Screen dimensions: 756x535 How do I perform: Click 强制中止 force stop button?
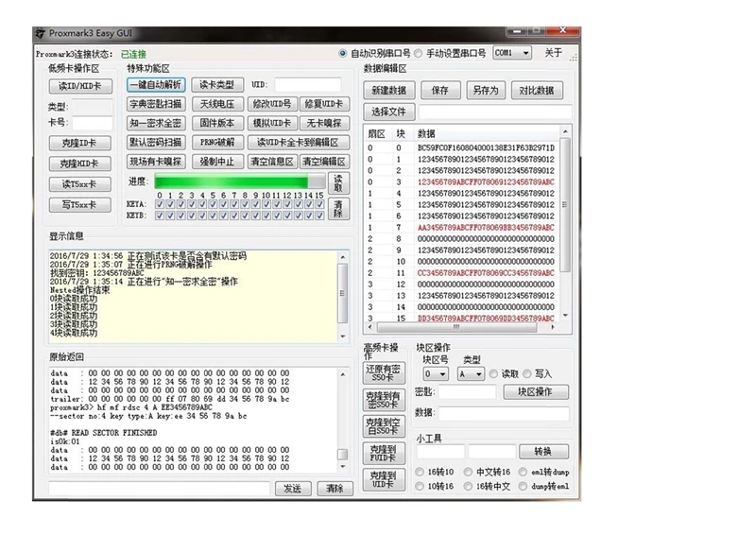tap(217, 162)
